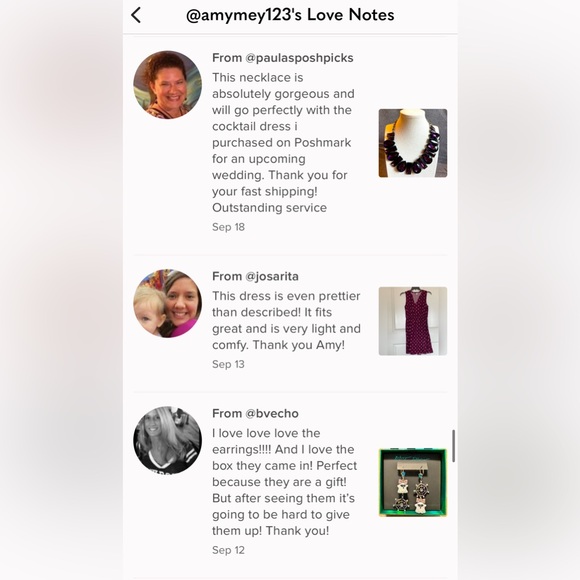Click the vertical scrollbar handle
580x580 pixels.
click(x=453, y=446)
